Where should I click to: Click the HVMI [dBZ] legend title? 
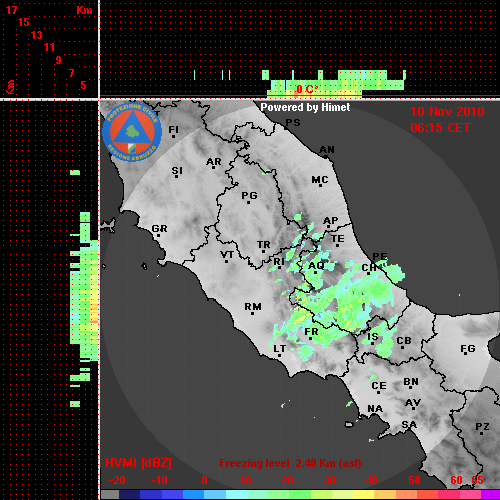(138, 463)
